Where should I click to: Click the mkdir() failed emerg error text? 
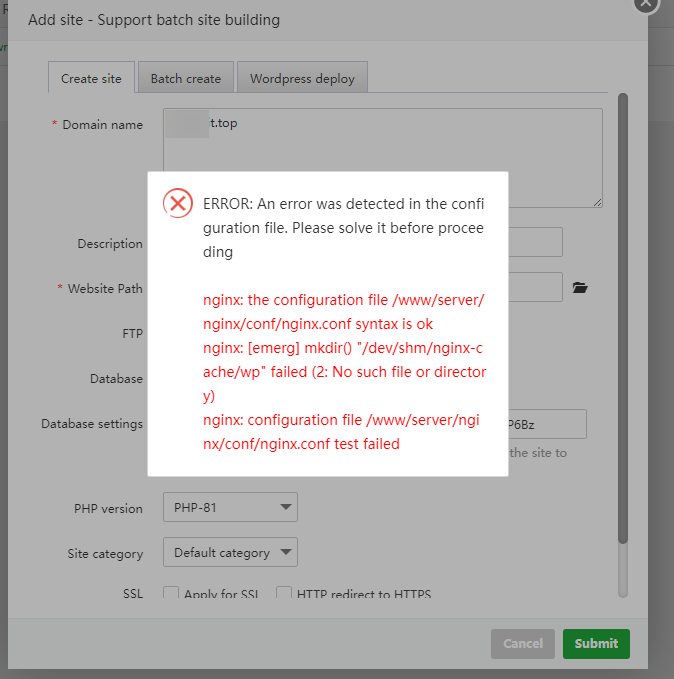pyautogui.click(x=345, y=372)
